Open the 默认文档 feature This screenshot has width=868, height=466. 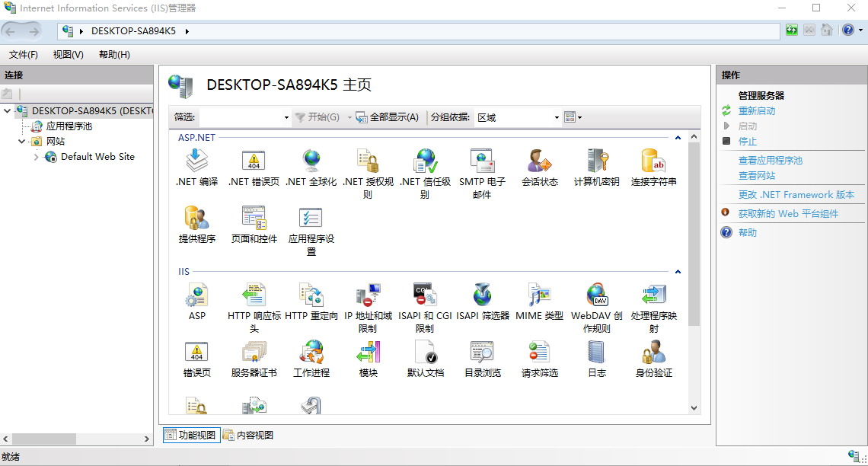[x=425, y=353]
